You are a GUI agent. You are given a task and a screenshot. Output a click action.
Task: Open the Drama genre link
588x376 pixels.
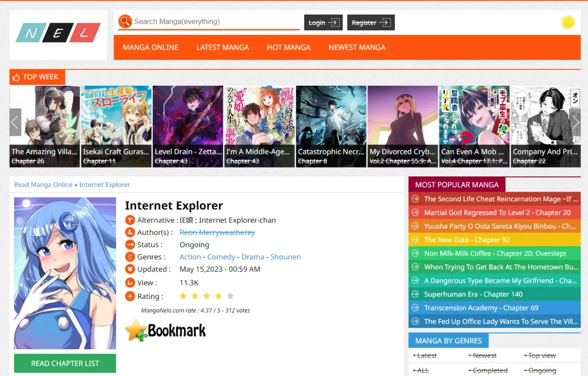coord(253,257)
